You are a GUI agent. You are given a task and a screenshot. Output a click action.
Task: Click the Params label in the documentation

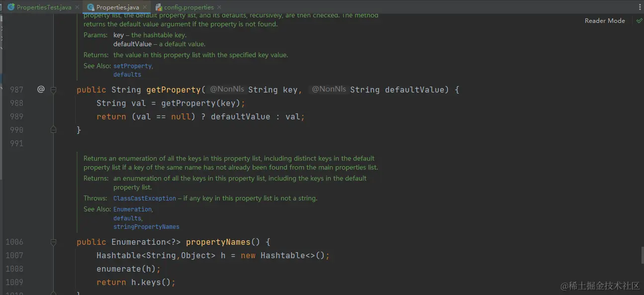(95, 35)
